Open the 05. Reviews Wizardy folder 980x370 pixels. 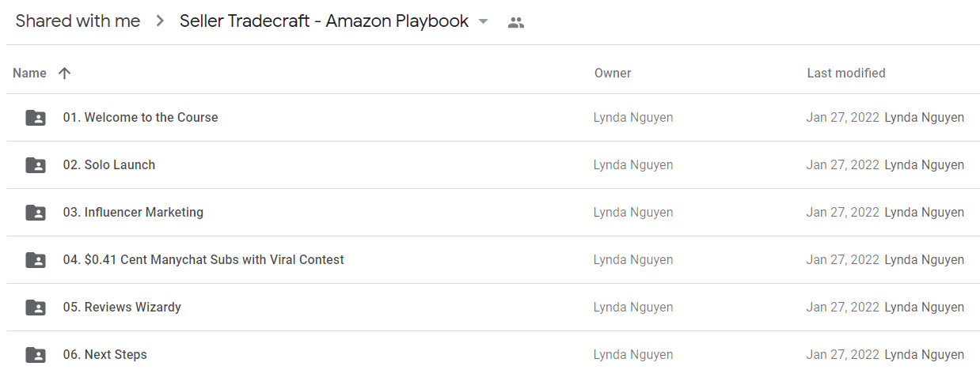pos(122,307)
